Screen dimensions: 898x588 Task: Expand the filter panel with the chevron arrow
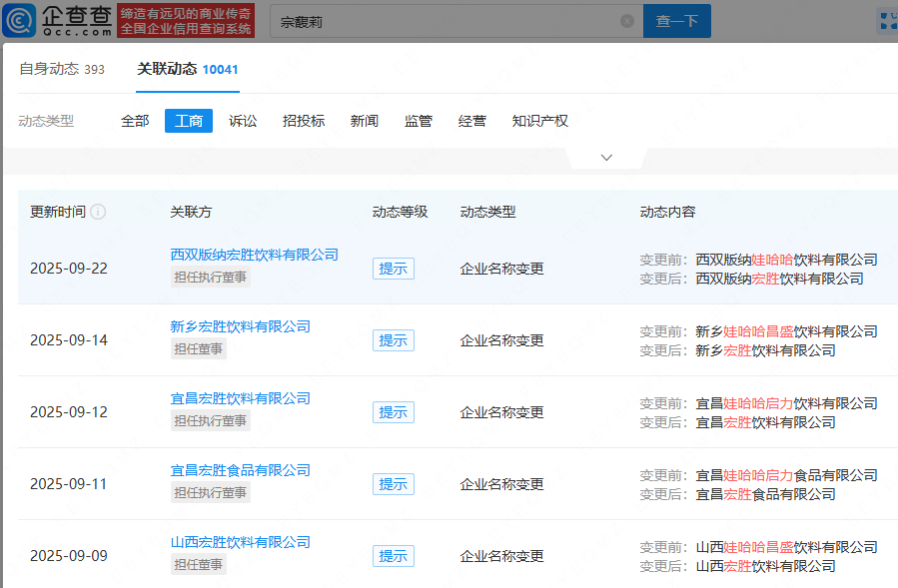pyautogui.click(x=606, y=158)
